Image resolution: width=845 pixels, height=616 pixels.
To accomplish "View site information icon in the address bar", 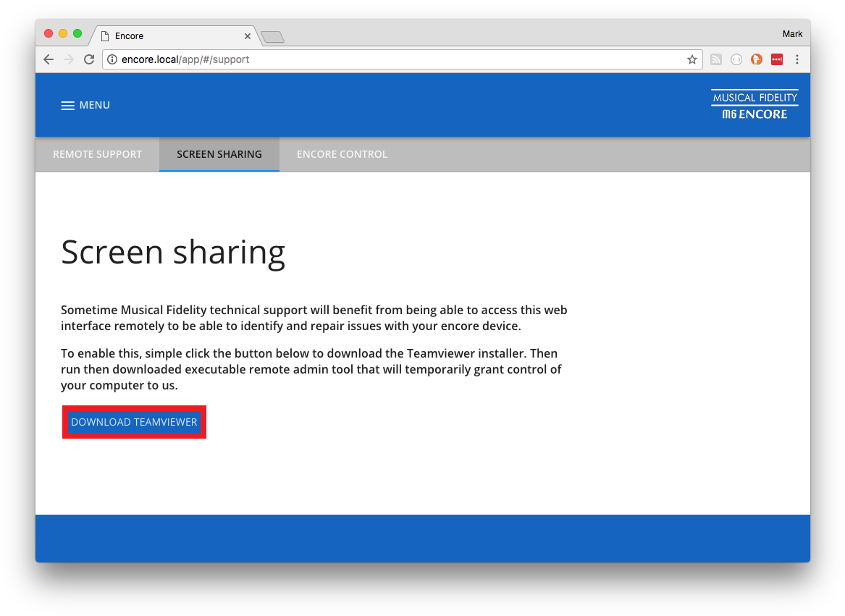I will point(112,60).
